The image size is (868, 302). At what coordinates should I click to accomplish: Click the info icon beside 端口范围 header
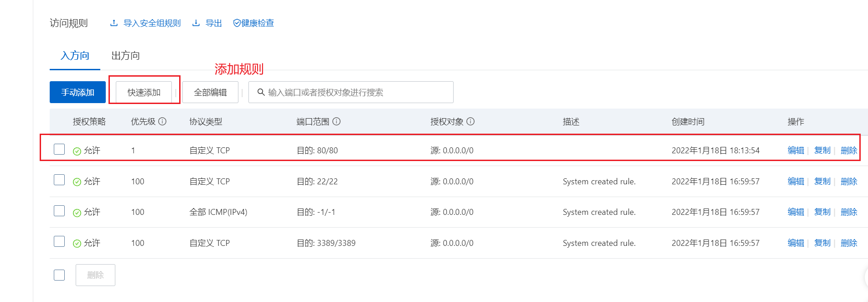336,121
